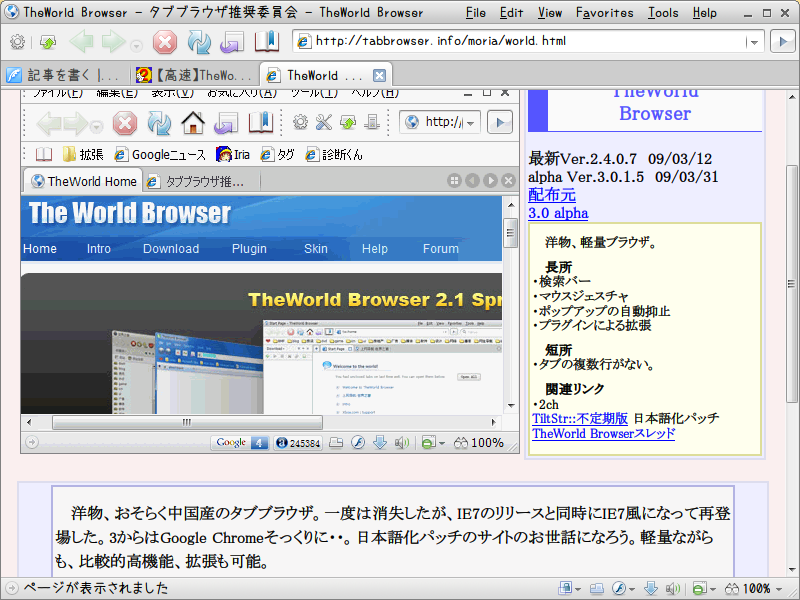Open the File menu

tap(475, 13)
